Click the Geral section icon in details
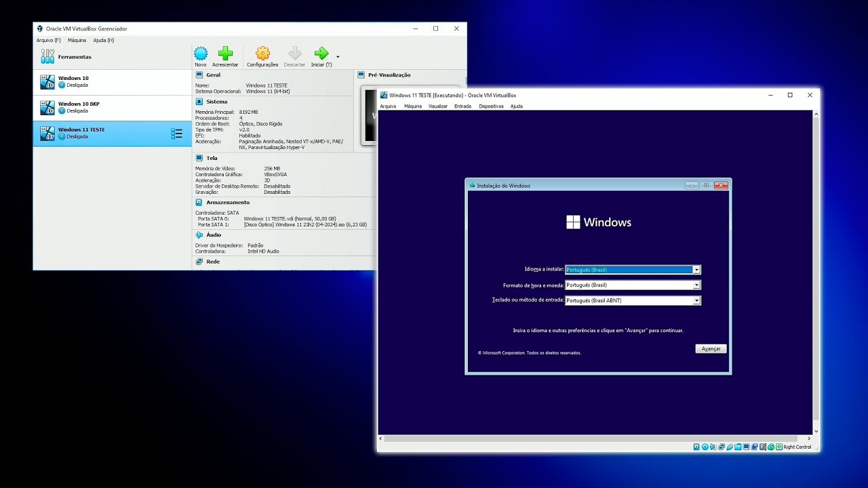868x488 pixels. (x=199, y=75)
